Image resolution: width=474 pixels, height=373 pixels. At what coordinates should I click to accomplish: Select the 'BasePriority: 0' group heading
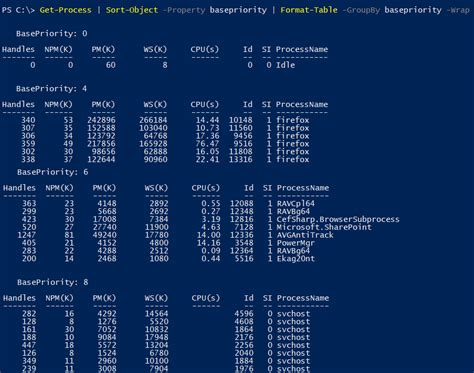click(x=52, y=33)
